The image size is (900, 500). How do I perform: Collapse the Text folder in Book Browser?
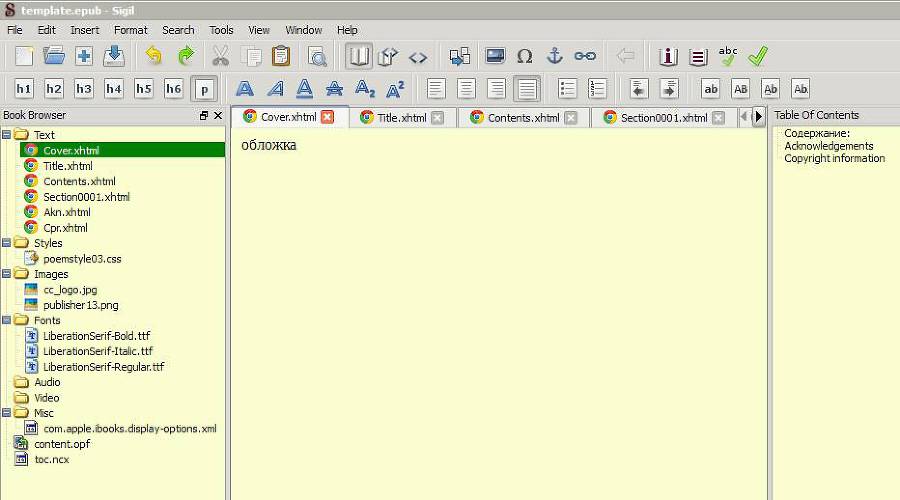[7, 135]
